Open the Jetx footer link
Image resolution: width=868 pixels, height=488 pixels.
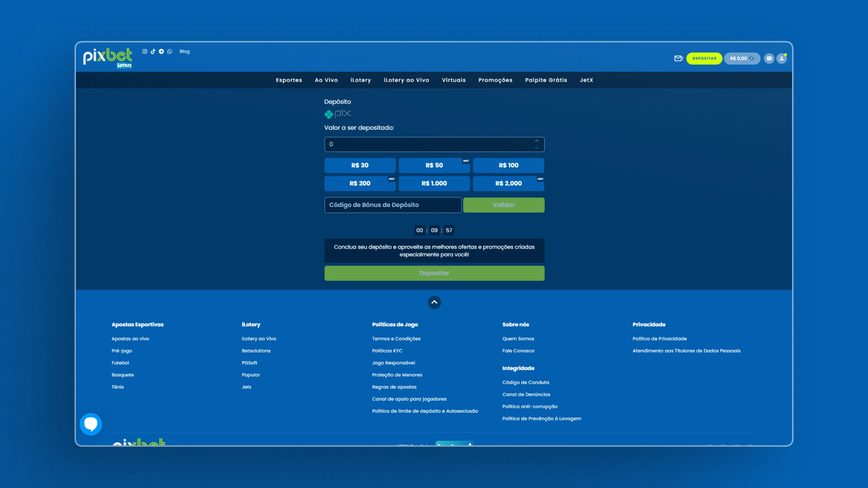coord(247,387)
